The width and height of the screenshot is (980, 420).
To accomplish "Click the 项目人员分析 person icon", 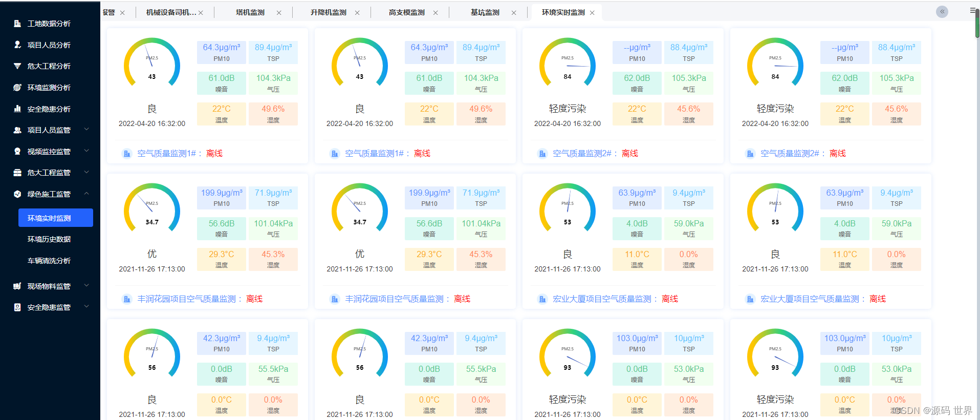I will (x=17, y=45).
